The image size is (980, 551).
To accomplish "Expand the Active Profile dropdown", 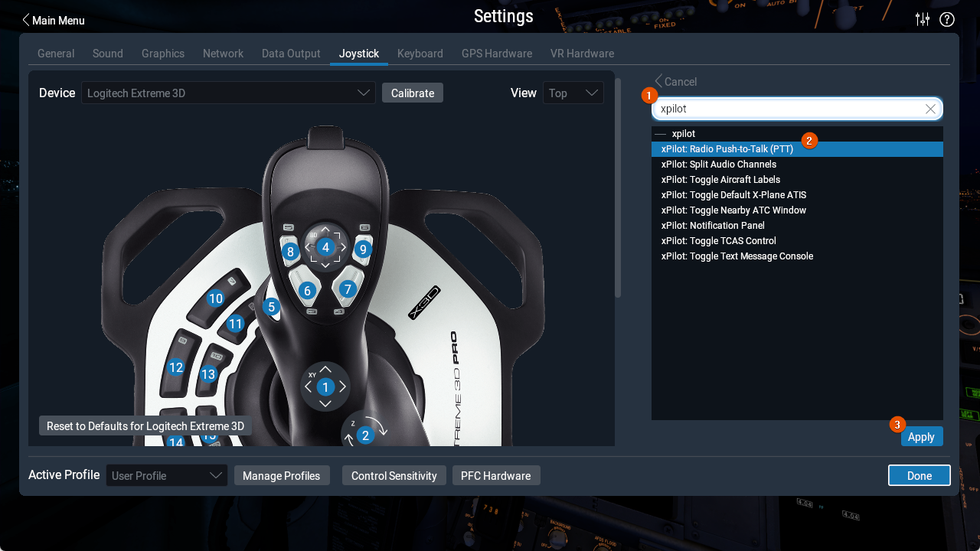I will point(166,475).
